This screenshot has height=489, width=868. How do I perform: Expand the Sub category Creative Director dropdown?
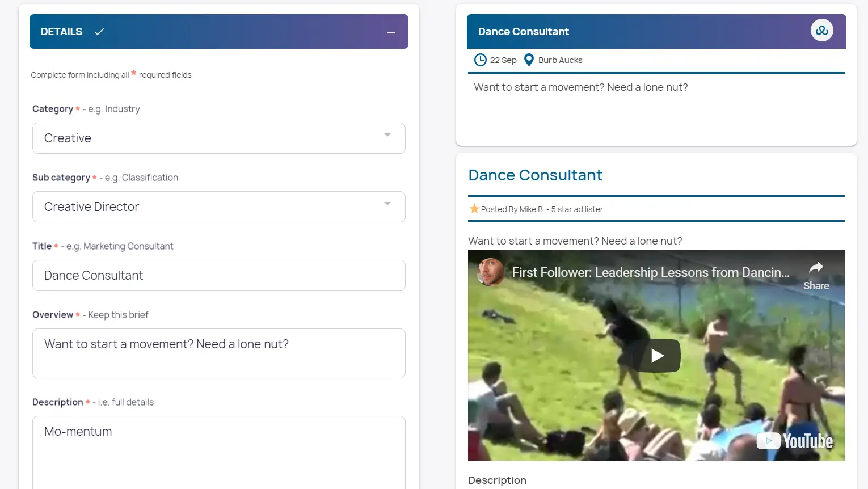[x=218, y=206]
